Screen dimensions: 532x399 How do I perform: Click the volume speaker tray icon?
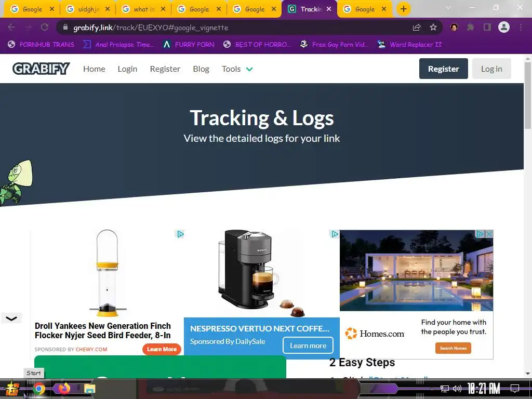tap(457, 389)
